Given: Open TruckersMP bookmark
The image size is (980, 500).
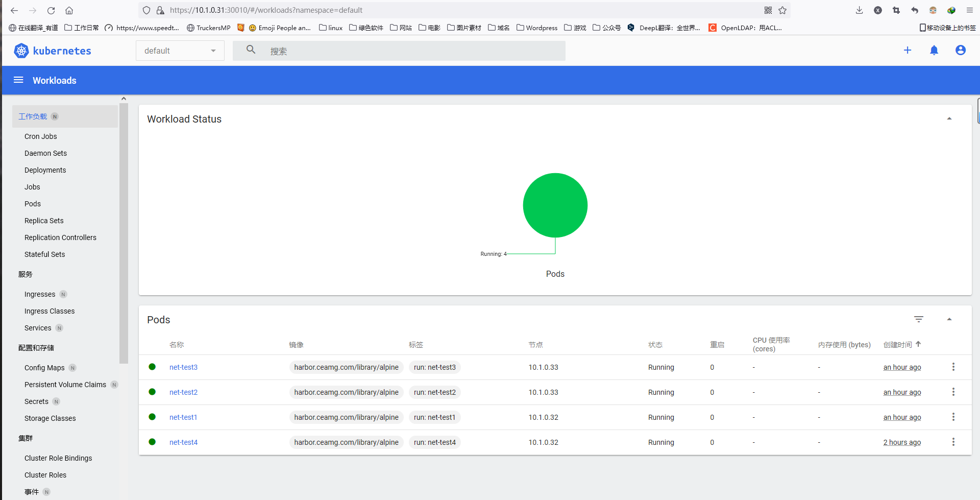Looking at the screenshot, I should pyautogui.click(x=208, y=28).
